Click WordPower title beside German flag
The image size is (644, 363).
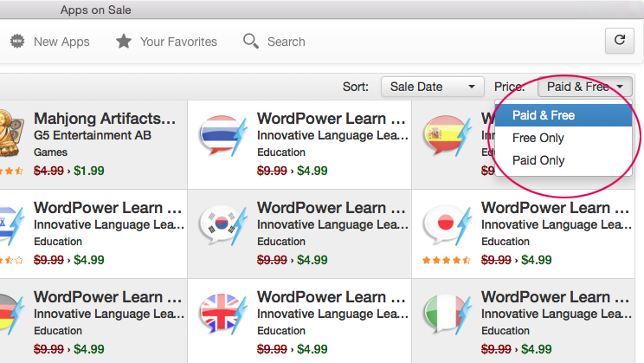(x=107, y=297)
